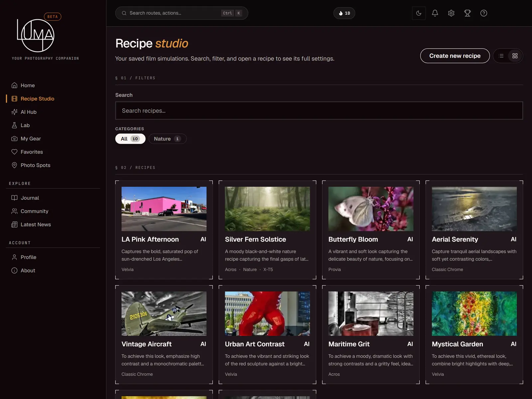Open Favorites heart icon
Viewport: 532px width, 399px height.
(14, 152)
